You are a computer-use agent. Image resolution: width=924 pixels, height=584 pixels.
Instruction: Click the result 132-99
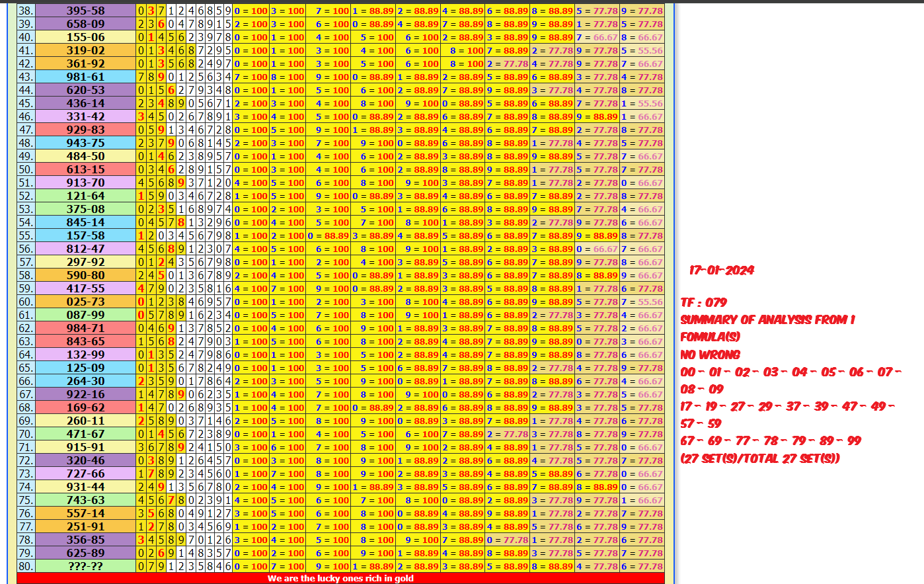tap(85, 355)
